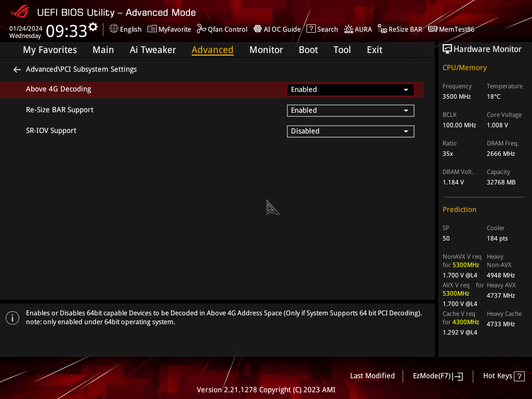Click the Last Modified button

(372, 376)
